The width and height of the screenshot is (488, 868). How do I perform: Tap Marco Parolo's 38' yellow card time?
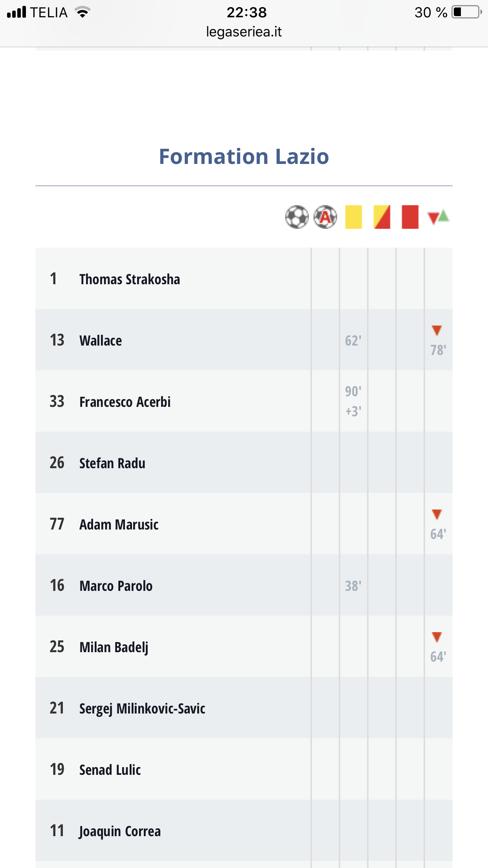tap(353, 586)
